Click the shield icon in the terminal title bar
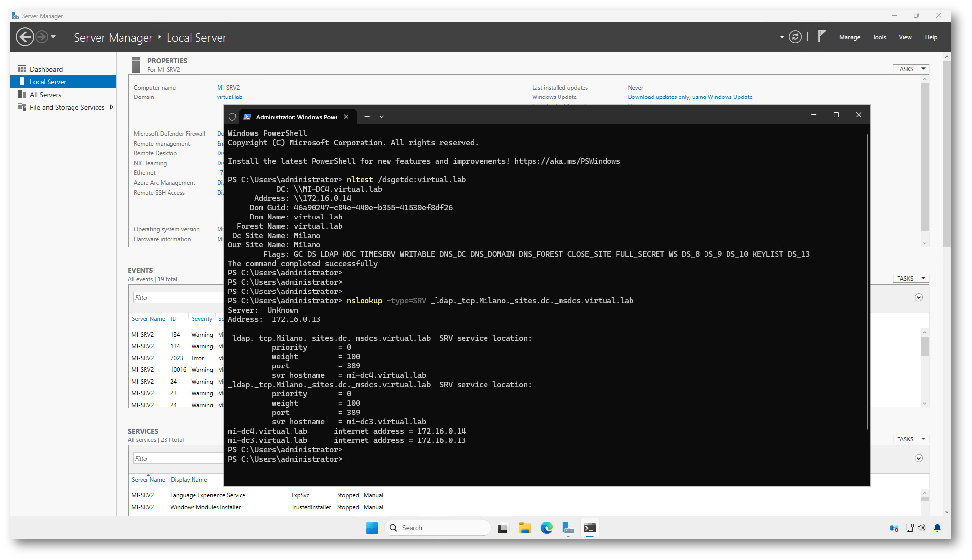Image resolution: width=972 pixels, height=560 pixels. [232, 117]
